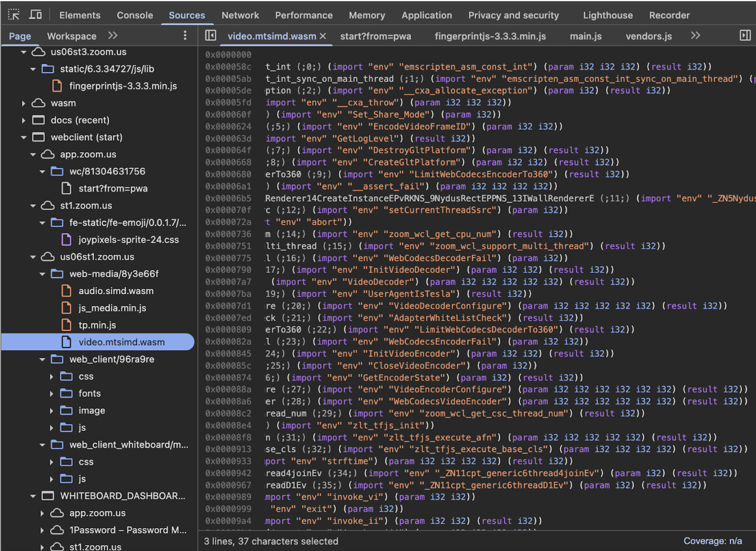Toggle the device toolbar icon
Screen dimensions: 756x551
(x=36, y=15)
